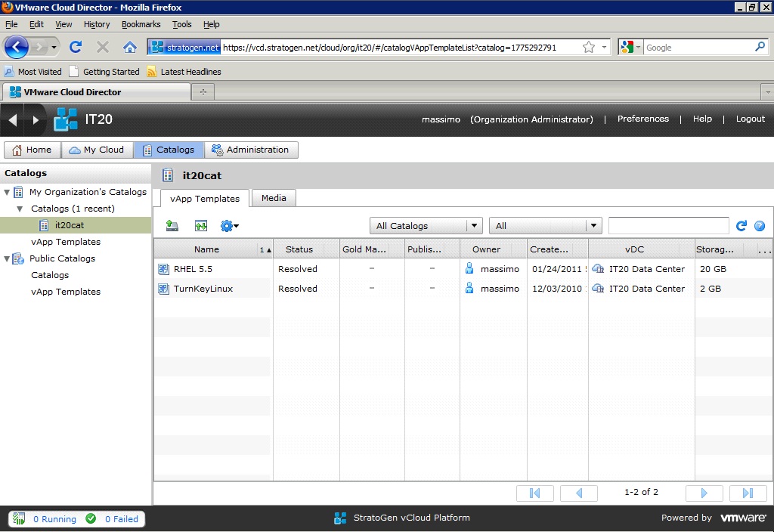
Task: Refresh the vApp templates list
Action: pos(741,226)
